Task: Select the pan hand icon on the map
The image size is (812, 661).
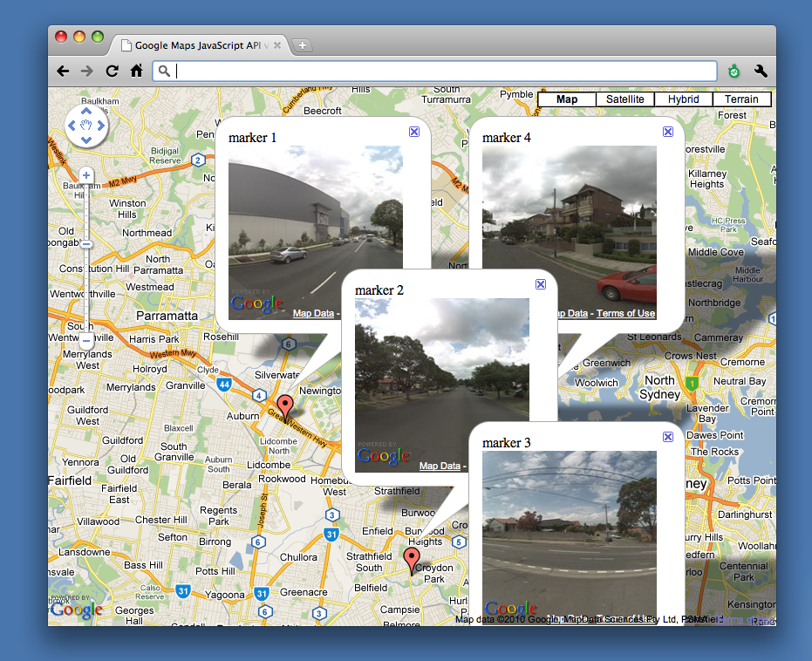Action: (85, 126)
